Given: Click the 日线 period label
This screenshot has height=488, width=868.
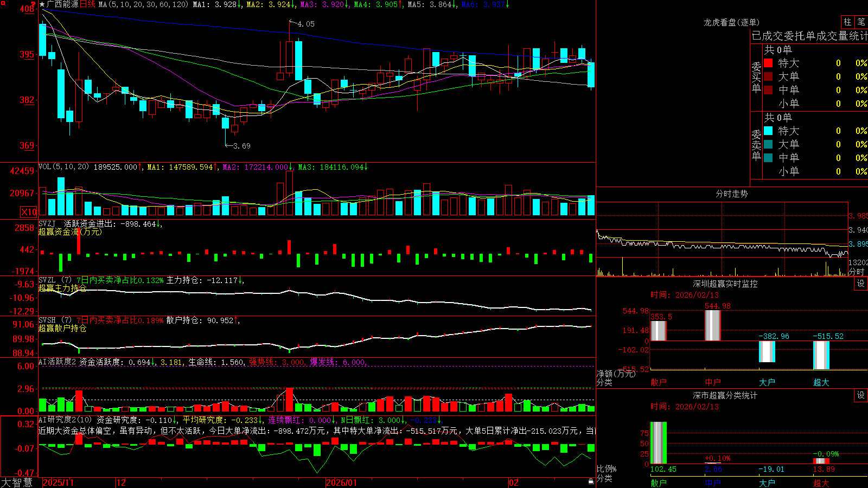Looking at the screenshot, I should click(x=87, y=4).
